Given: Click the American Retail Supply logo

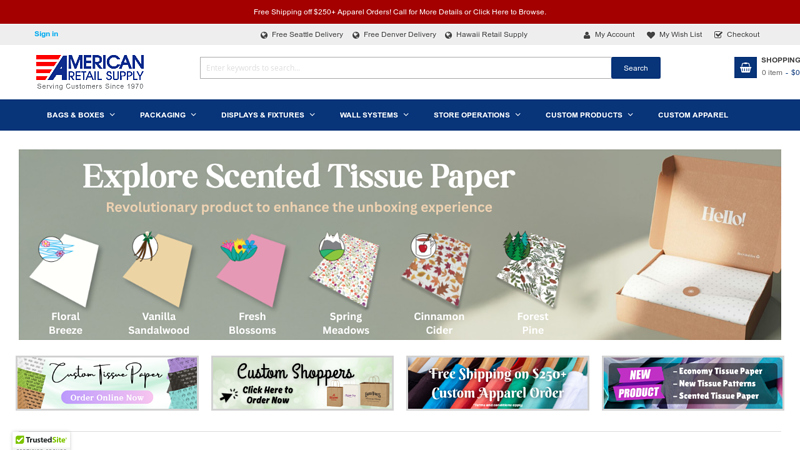Looking at the screenshot, I should 90,72.
